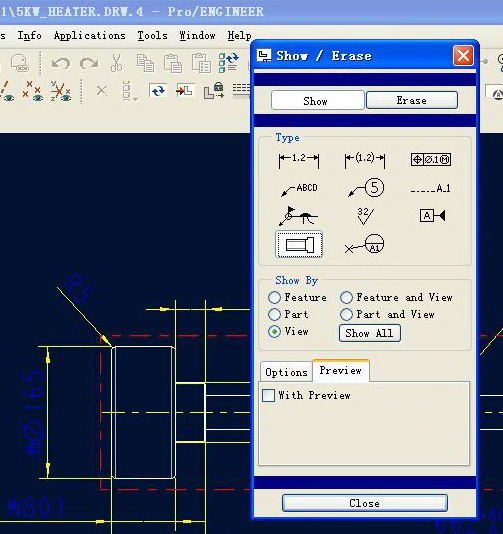
Task: Toggle datum points display icon
Action: pos(32,91)
